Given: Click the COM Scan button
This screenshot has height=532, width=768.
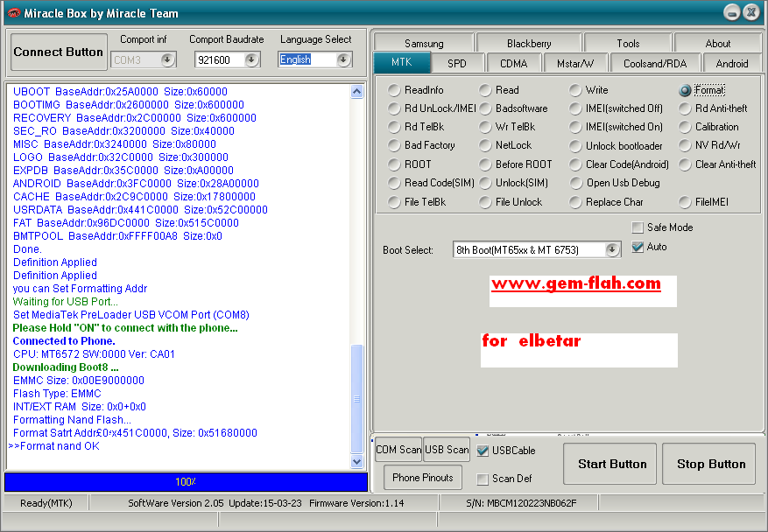Looking at the screenshot, I should 398,449.
